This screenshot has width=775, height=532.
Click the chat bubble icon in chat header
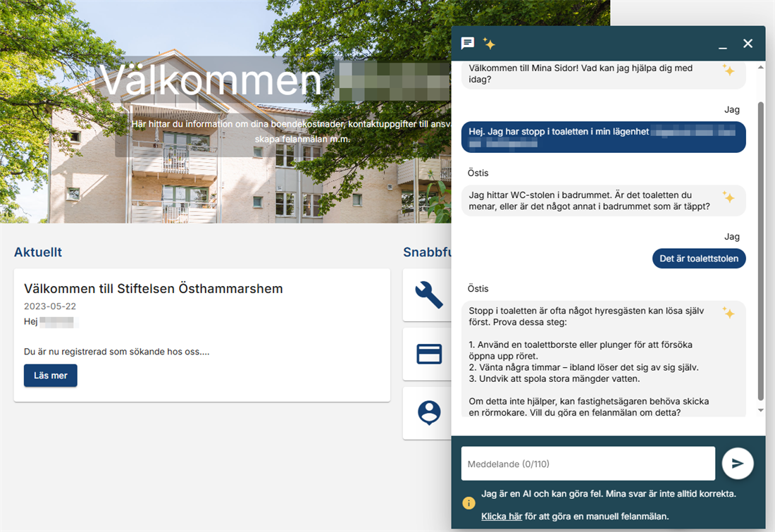467,44
